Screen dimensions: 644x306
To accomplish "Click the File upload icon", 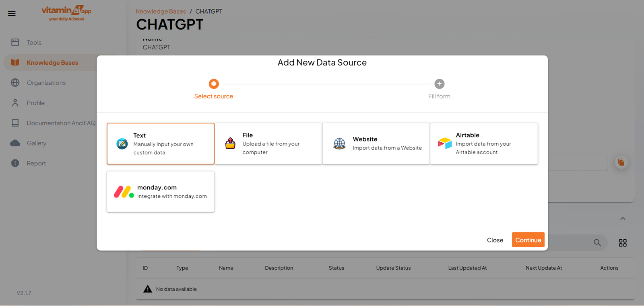I will 230,143.
